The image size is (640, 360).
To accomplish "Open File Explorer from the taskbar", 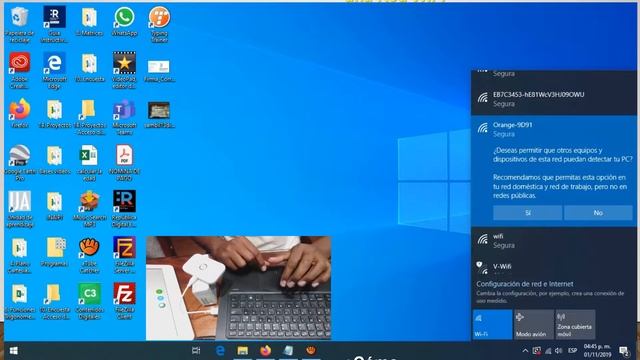I will 243,351.
